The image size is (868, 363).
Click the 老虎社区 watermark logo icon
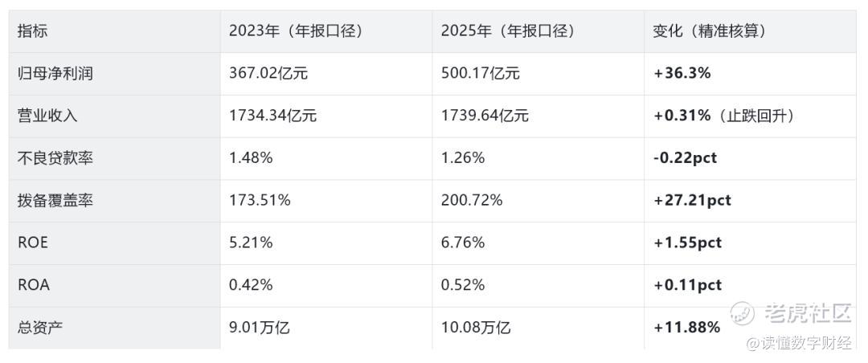(x=741, y=314)
